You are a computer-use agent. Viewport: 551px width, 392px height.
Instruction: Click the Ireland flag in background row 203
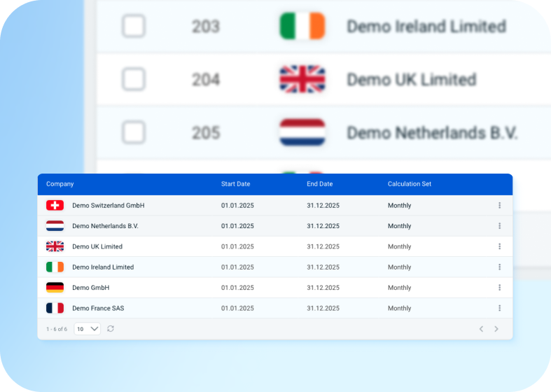[x=302, y=26]
